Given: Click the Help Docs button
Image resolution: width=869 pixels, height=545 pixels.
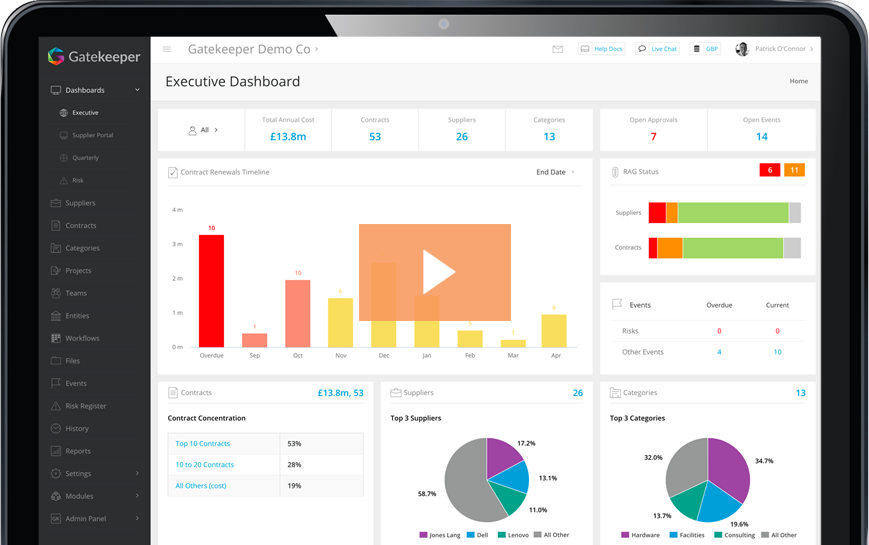Looking at the screenshot, I should (601, 49).
